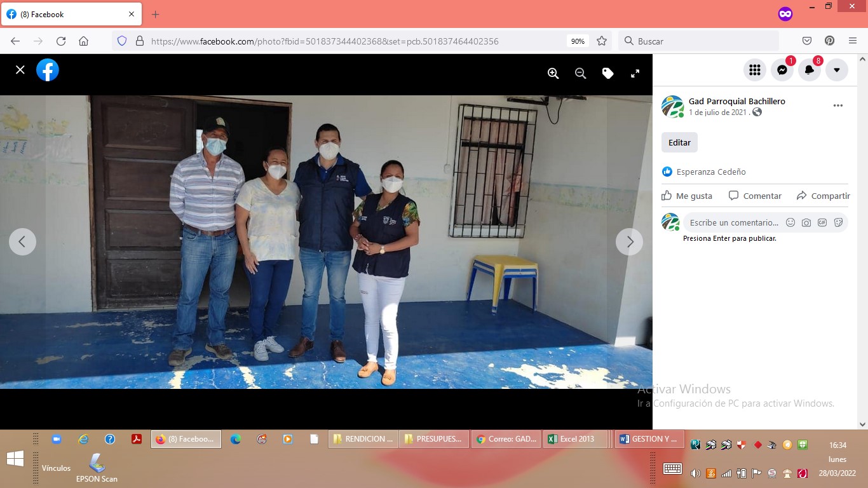Open the Firefox hamburger application menu
868x488 pixels.
[x=853, y=41]
